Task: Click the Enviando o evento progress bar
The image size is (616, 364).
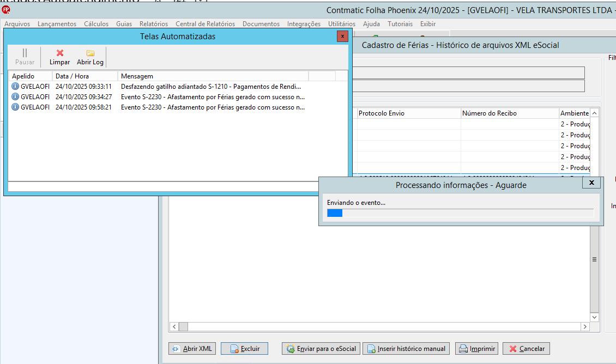Action: (x=460, y=213)
